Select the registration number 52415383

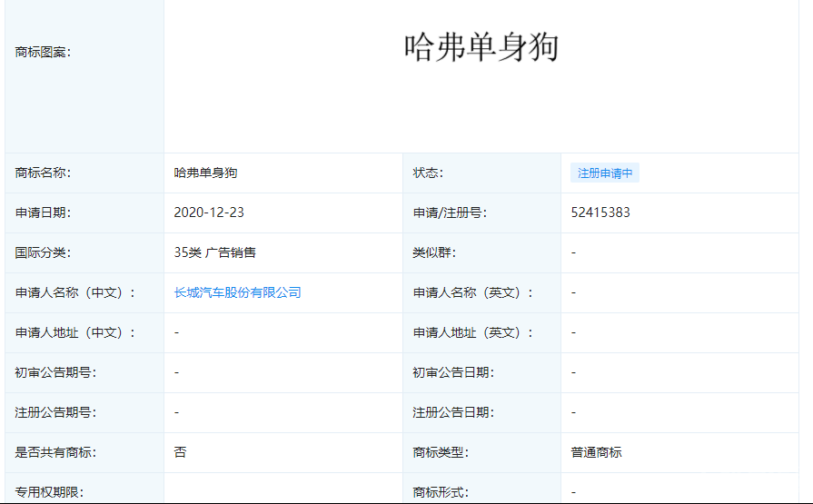click(x=600, y=212)
